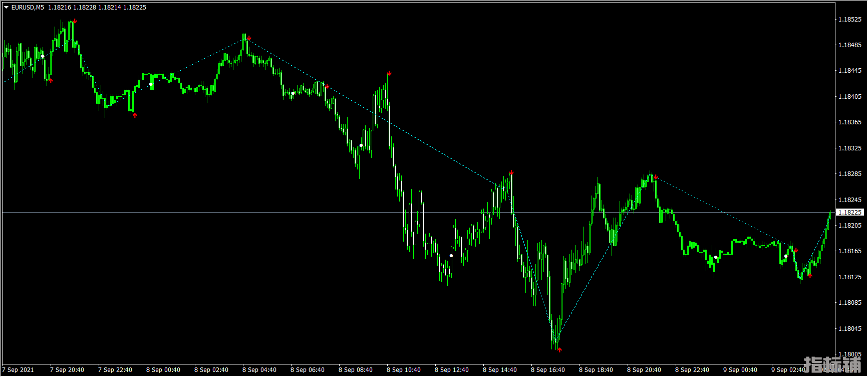Click the red down arrow at the 8 Sep 14:40 swing high
This screenshot has width=868, height=377.
(511, 172)
